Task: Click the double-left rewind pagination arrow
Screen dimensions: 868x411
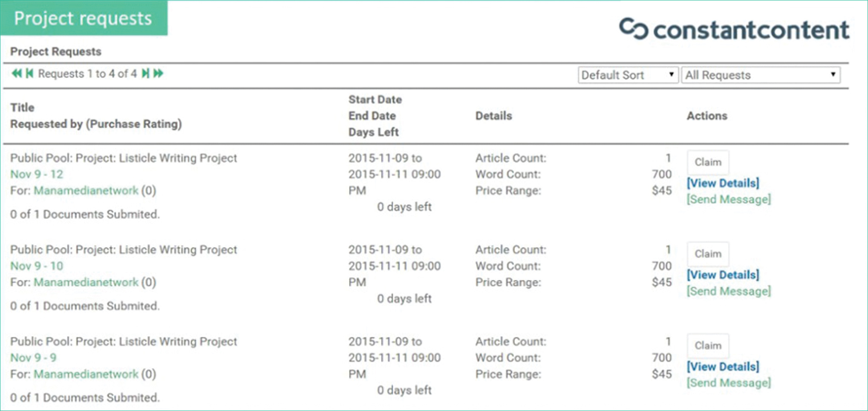Action: (x=16, y=73)
